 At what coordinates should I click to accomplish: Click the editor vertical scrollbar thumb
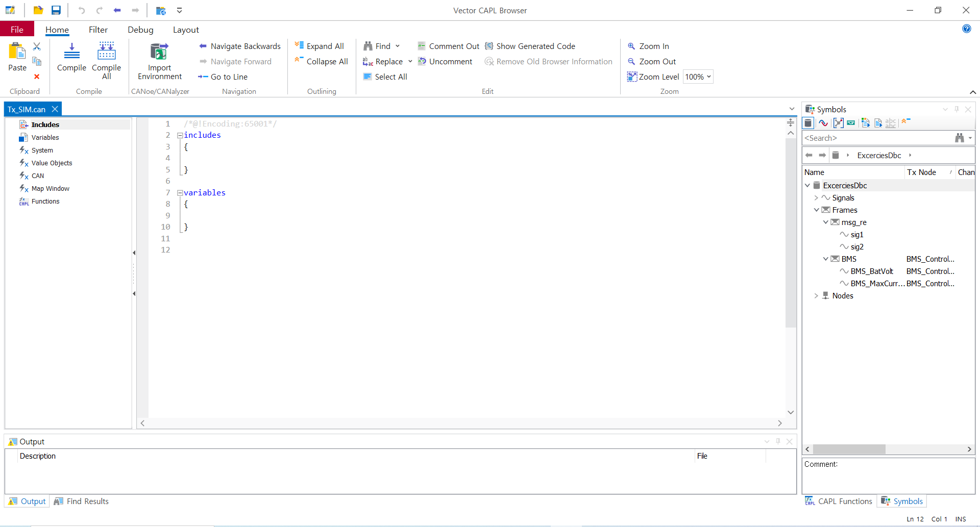(791, 232)
